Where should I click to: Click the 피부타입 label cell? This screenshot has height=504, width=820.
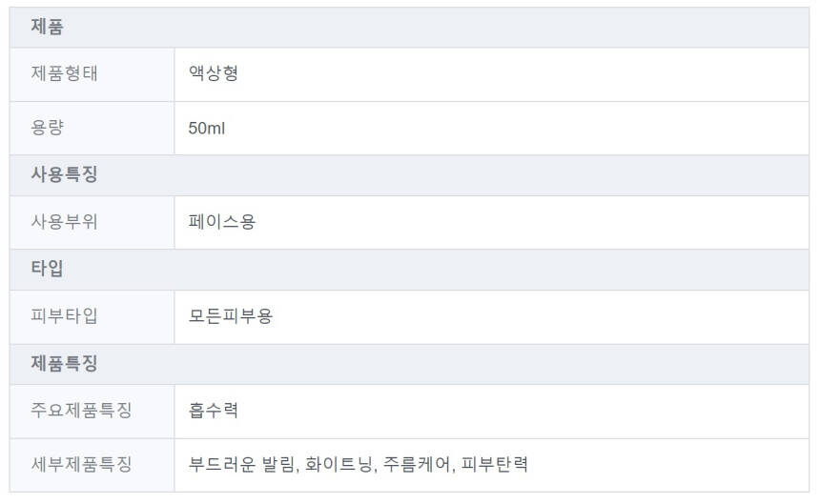[x=64, y=316]
